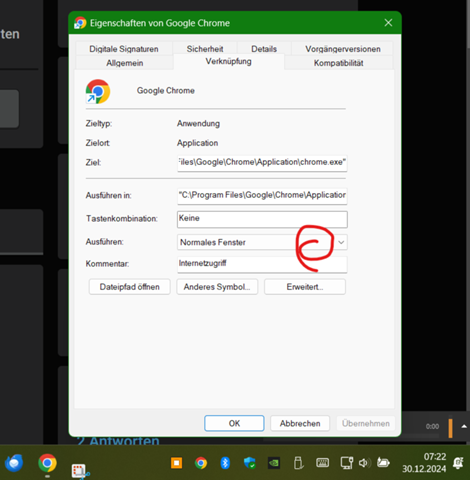
Task: Open the Snipping Tool taskbar icon
Action: click(x=80, y=471)
